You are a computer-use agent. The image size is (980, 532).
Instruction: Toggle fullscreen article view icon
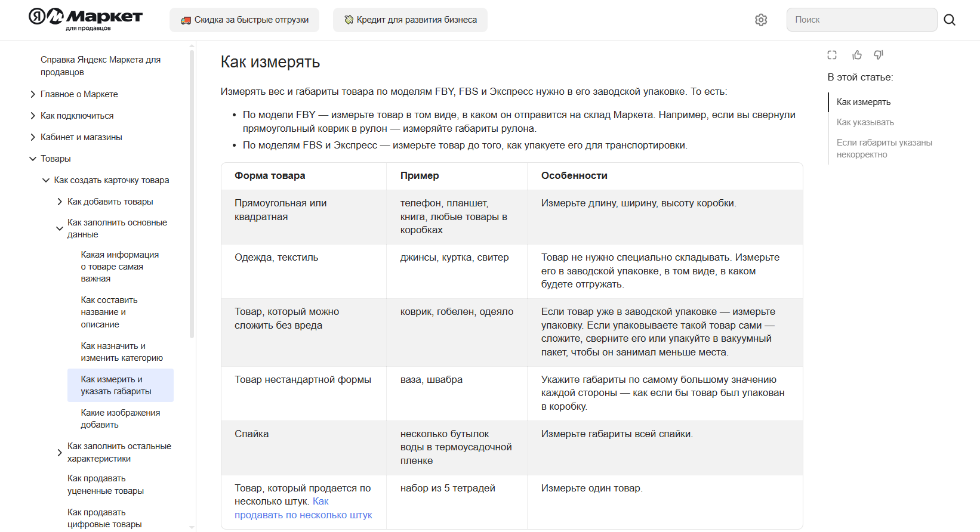(832, 55)
